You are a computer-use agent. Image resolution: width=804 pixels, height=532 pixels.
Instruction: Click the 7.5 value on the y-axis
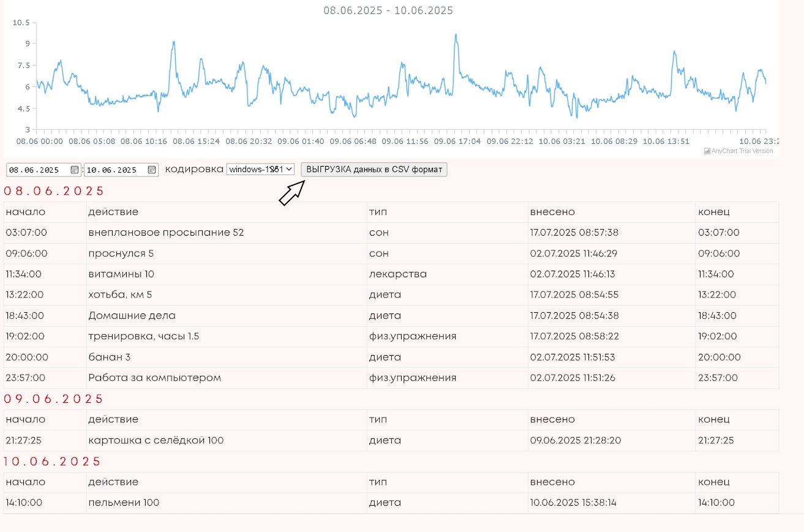(23, 65)
